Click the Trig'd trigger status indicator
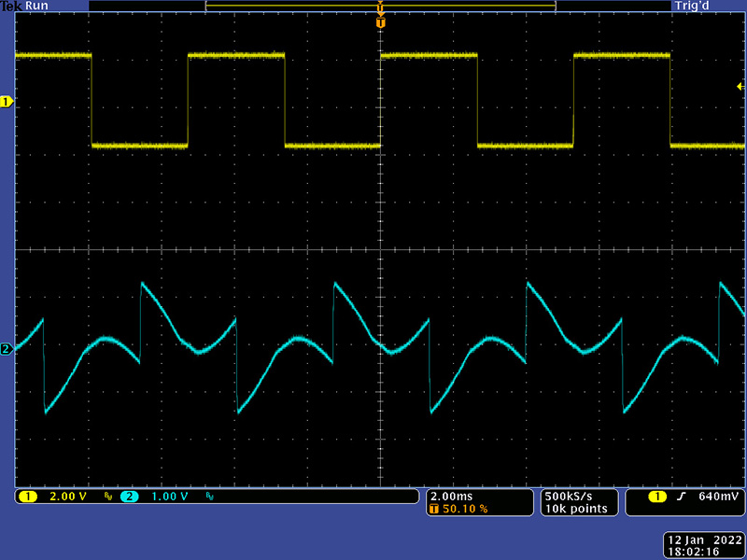 pyautogui.click(x=693, y=6)
